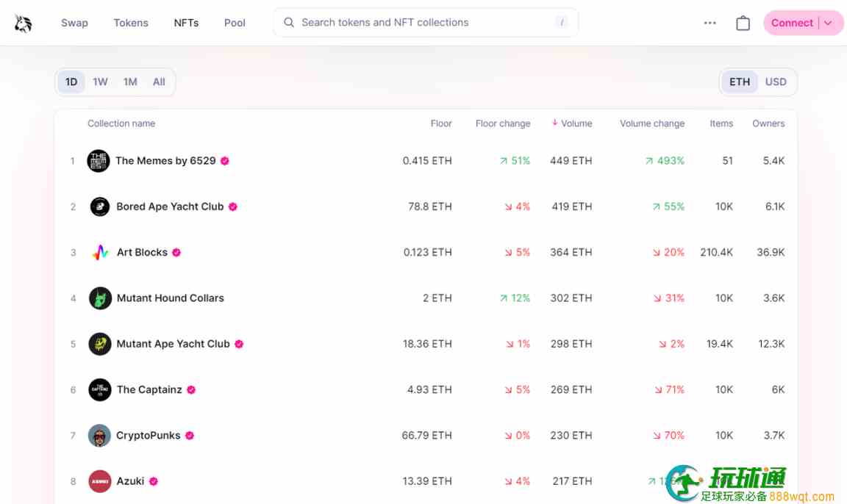Click the Uniswap unicorn logo
The image size is (847, 504).
23,24
